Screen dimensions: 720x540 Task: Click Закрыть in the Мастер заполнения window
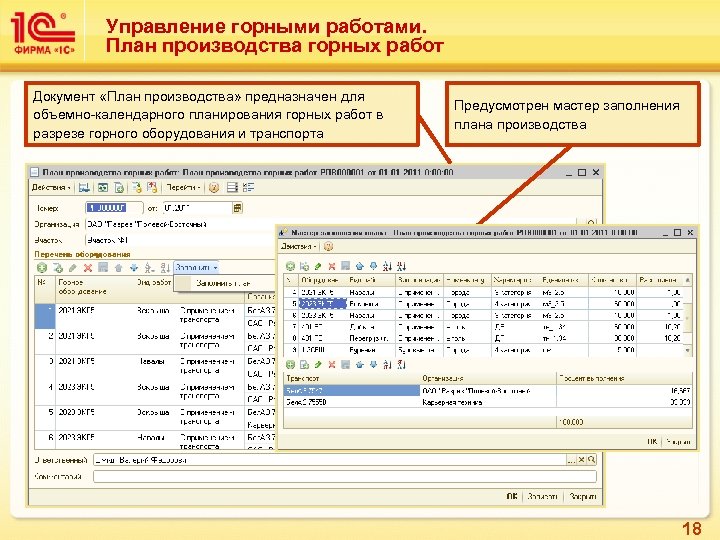coord(678,441)
